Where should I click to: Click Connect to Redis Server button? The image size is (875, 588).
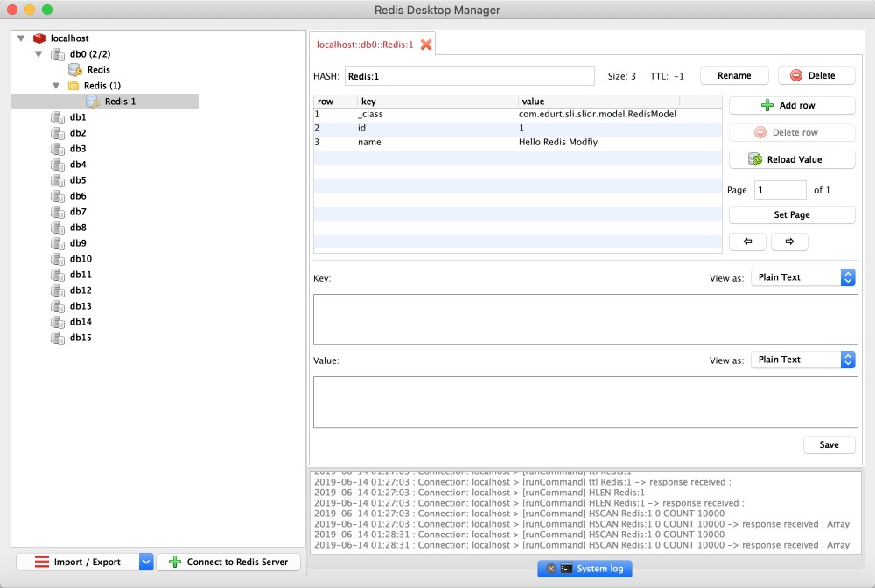point(228,562)
